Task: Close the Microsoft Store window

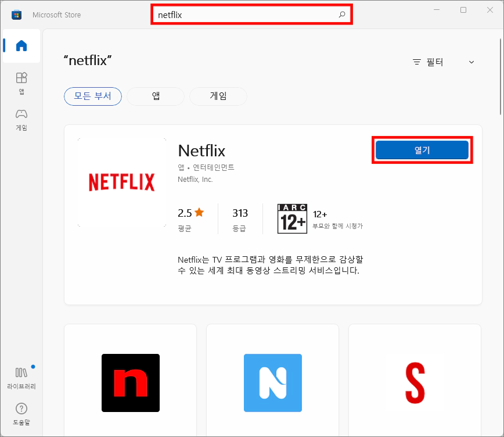Action: click(x=490, y=10)
